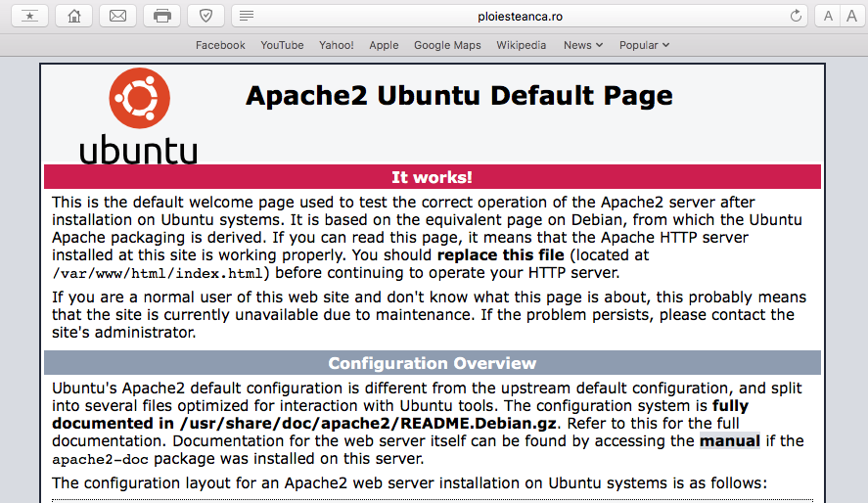The height and width of the screenshot is (503, 868).
Task: Open the Yahoo! bookmark
Action: 336,45
